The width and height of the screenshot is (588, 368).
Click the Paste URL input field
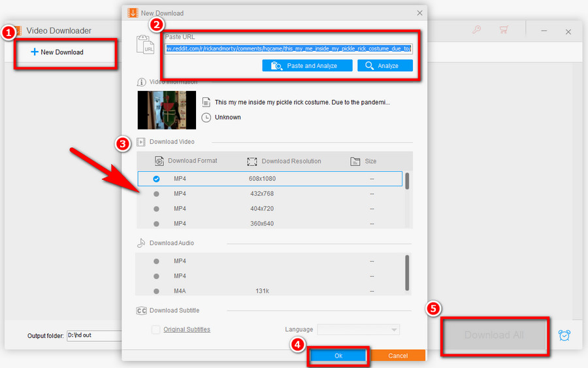tap(288, 48)
